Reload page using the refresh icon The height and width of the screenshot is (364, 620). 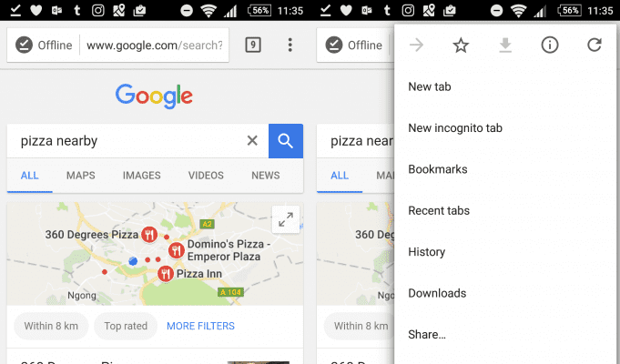[594, 45]
